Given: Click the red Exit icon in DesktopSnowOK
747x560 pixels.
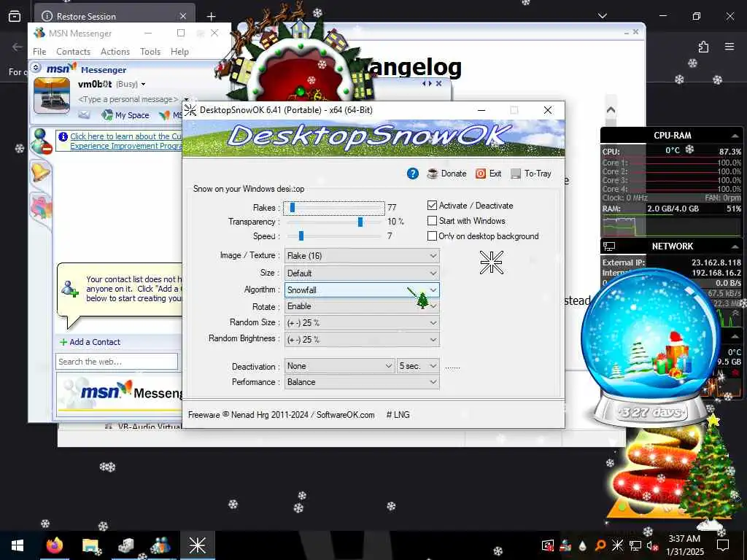Looking at the screenshot, I should pyautogui.click(x=481, y=174).
